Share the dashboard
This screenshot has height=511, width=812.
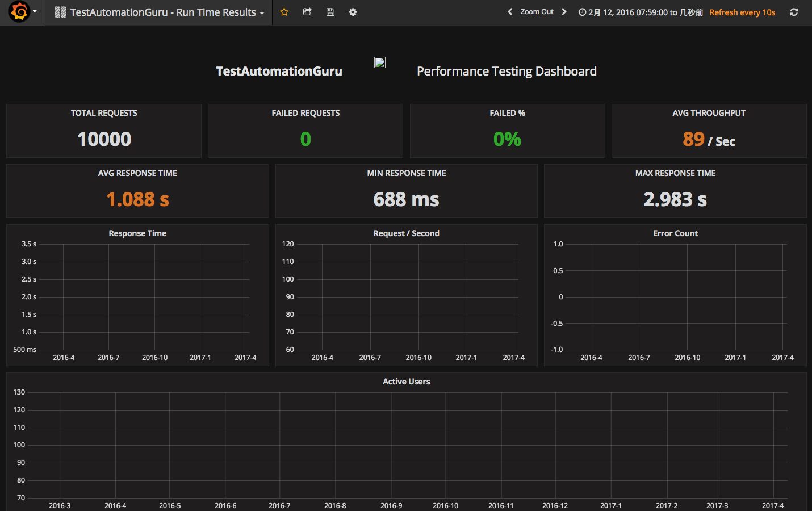[x=307, y=12]
